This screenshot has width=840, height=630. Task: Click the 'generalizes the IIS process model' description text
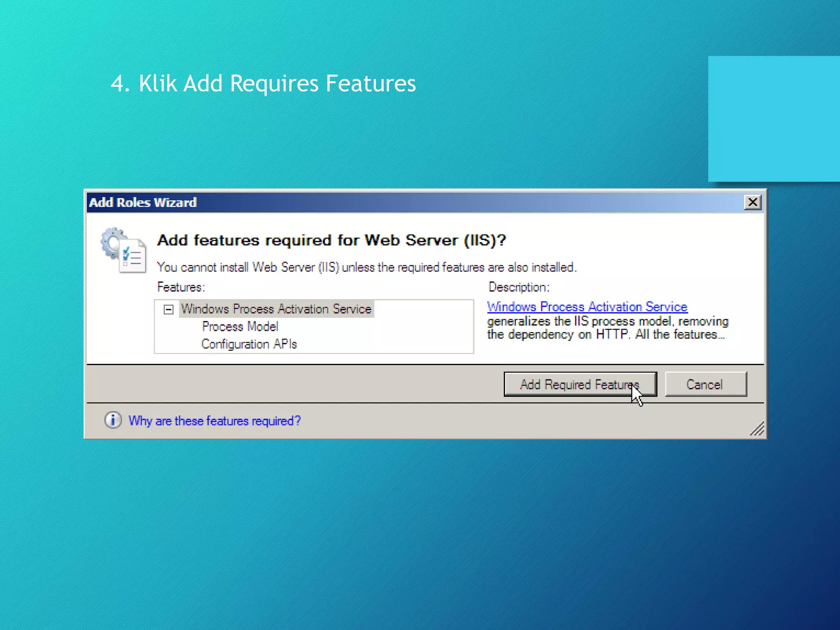pyautogui.click(x=608, y=328)
